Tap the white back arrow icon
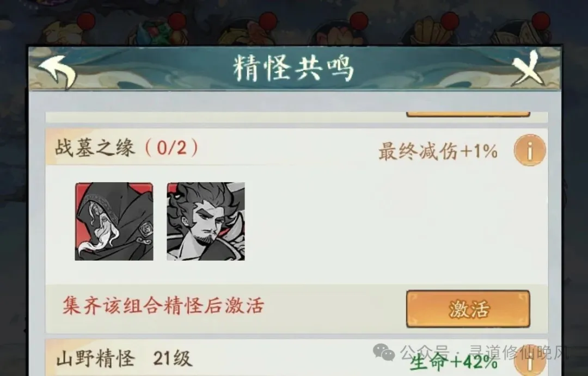Viewport: 588px width, 376px height. [58, 72]
